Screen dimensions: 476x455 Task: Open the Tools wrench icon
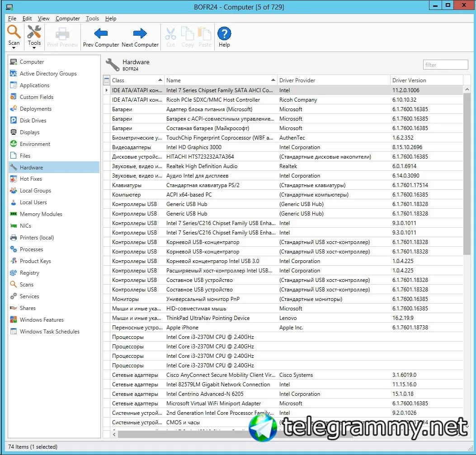tap(34, 32)
